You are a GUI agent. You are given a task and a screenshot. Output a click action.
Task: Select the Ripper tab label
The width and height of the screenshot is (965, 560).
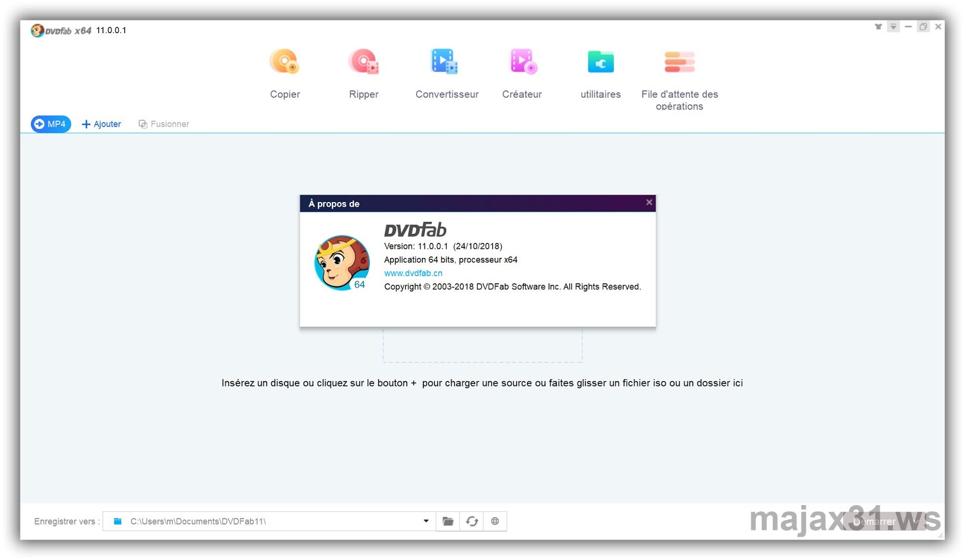pos(364,94)
